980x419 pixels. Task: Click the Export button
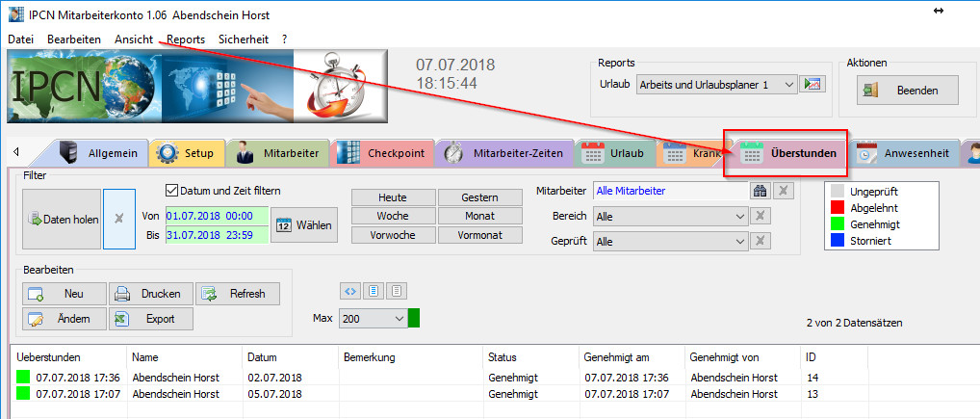(x=150, y=319)
